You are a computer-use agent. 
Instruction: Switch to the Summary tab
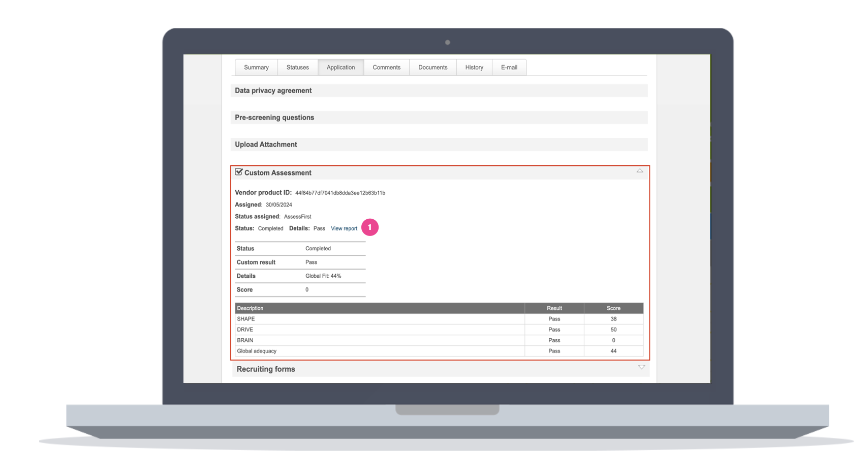click(x=256, y=67)
